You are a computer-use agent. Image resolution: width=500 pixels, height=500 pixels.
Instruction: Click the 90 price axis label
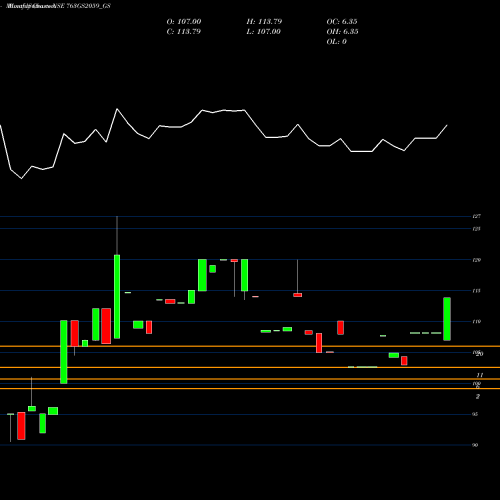475,445
